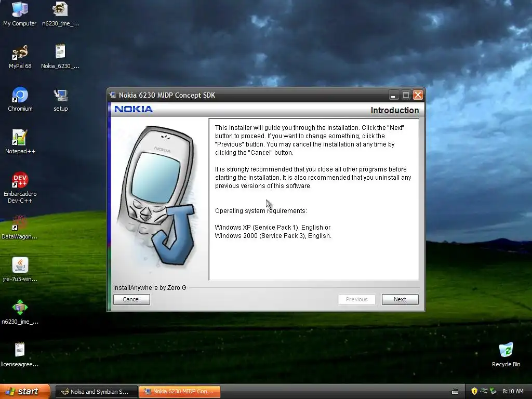This screenshot has width=532, height=399.
Task: Minimize the Nokia 6230 SDK installer window
Action: (x=393, y=95)
